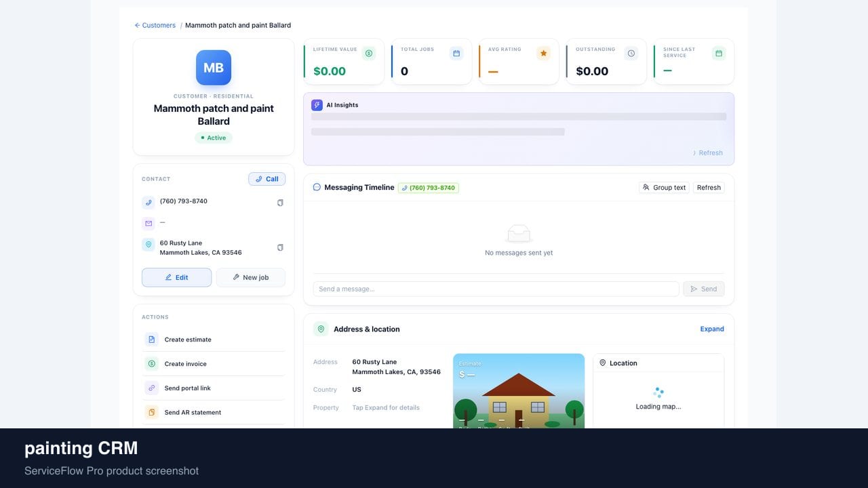Click the 'Tap Expand for details' property text

(386, 408)
